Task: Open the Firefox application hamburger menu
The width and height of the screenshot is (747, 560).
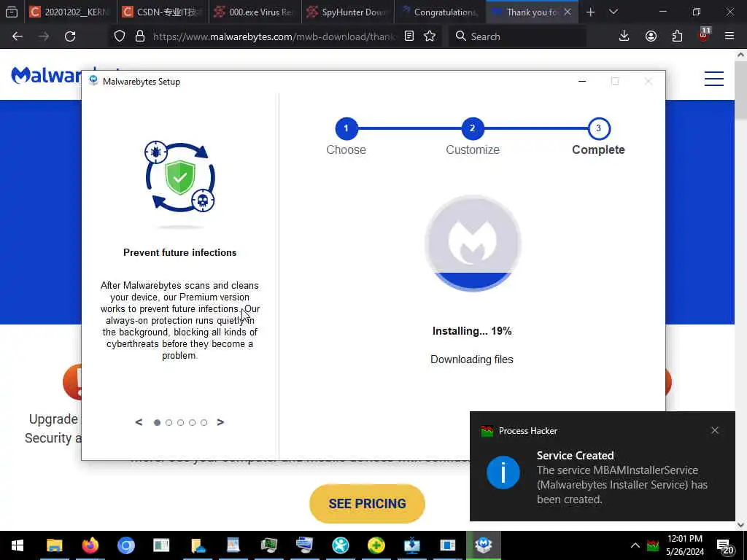Action: 729,36
